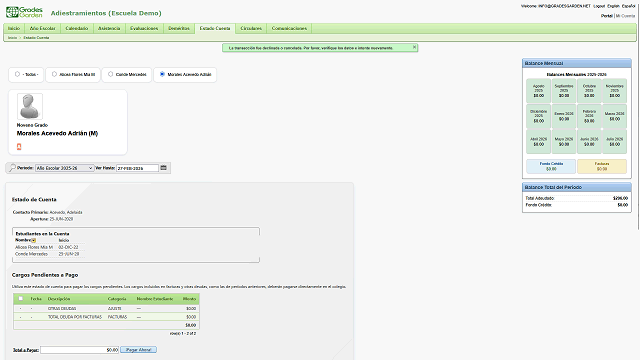Open the Mi Cuenta link
This screenshot has width=640, height=360.
point(626,16)
